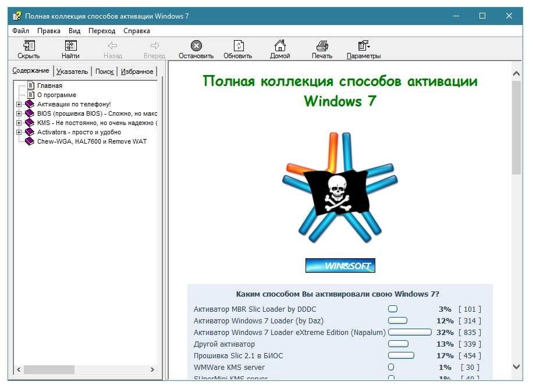
Task: Click the Скрыть (Hide) toolbar icon
Action: coord(29,45)
